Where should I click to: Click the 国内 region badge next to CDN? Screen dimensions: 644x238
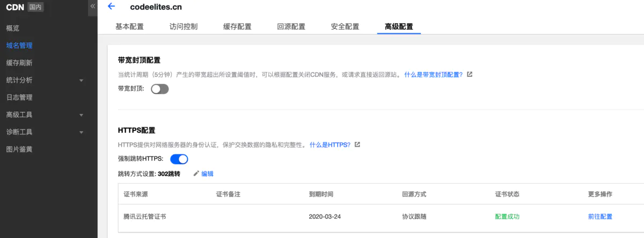35,7
